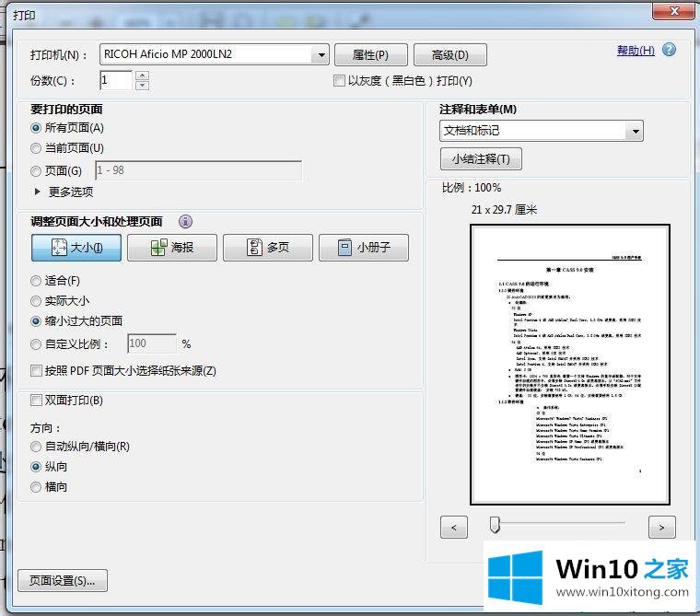Click the page range field showing 1 - 98
This screenshot has height=616, width=700.
199,170
